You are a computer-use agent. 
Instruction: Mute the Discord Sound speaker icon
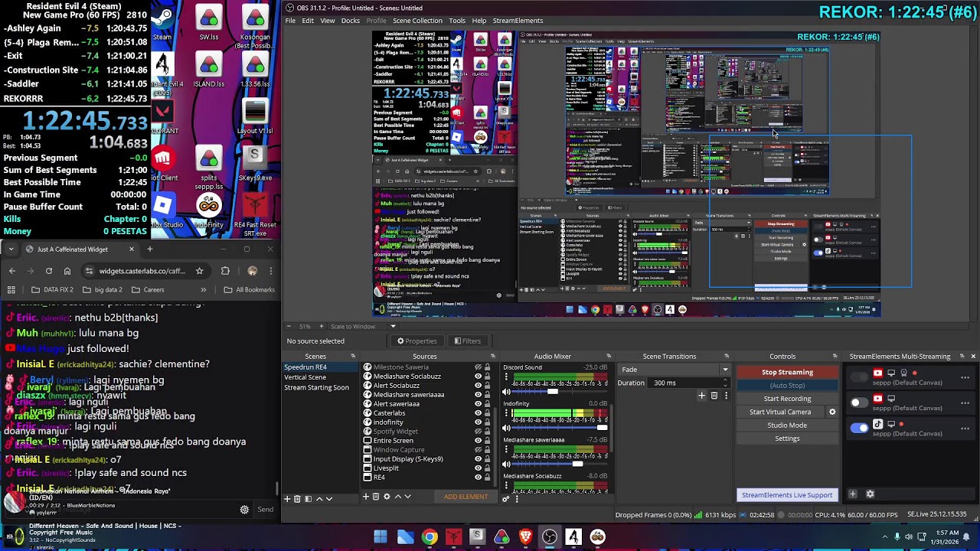(506, 392)
